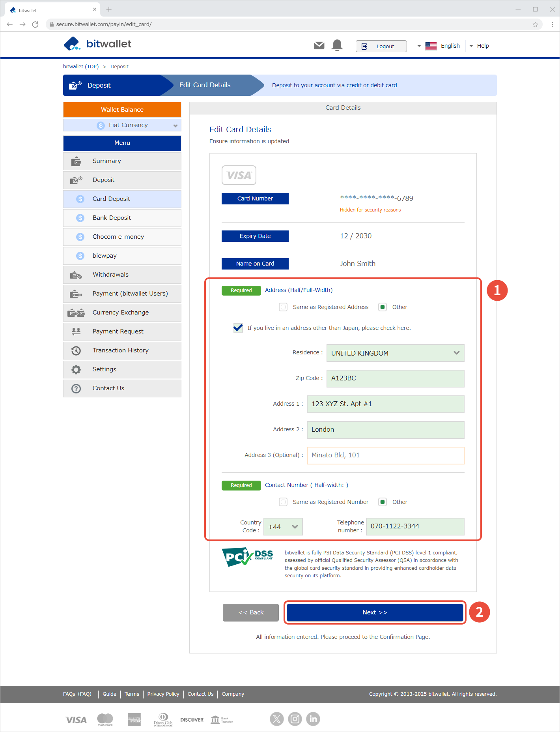Viewport: 560px width, 732px height.
Task: Click the Logout button
Action: click(x=381, y=46)
